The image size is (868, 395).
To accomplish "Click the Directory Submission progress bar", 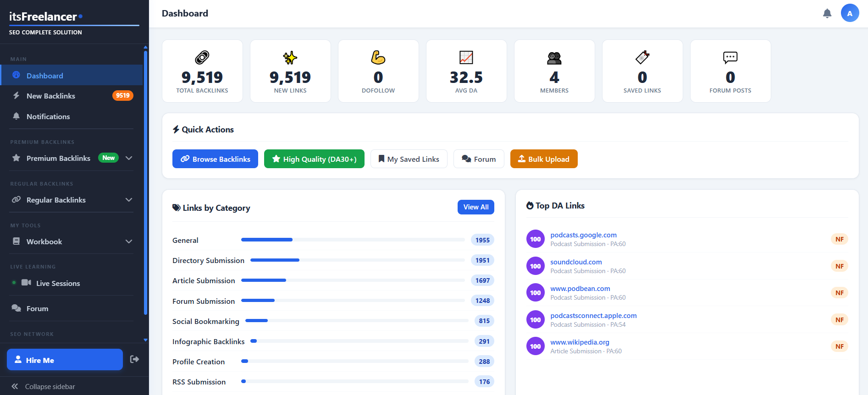I will tap(358, 260).
